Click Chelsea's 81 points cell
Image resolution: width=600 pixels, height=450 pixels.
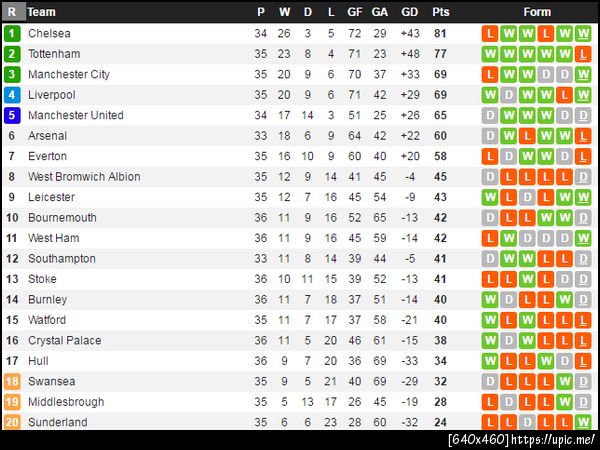tap(440, 33)
